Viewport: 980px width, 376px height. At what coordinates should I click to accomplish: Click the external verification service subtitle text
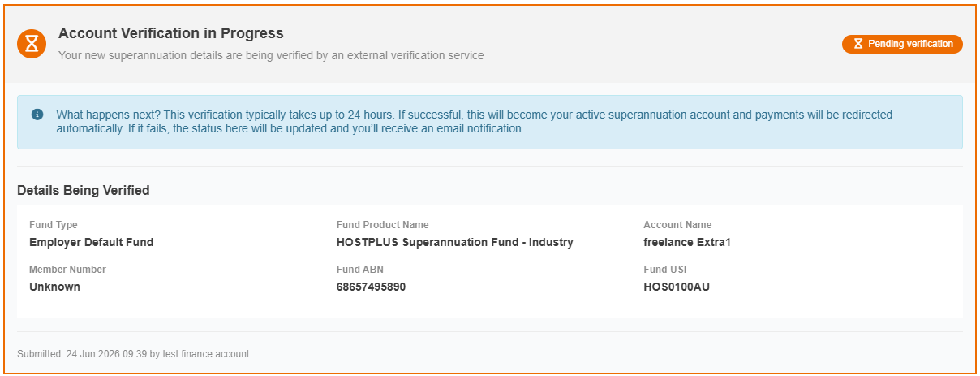point(271,56)
